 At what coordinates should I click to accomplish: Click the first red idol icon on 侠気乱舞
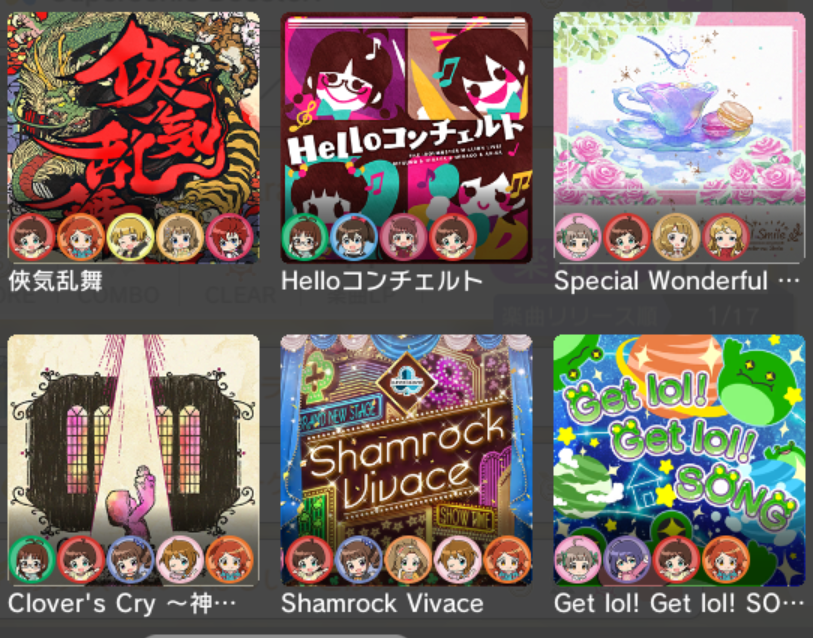click(x=31, y=237)
